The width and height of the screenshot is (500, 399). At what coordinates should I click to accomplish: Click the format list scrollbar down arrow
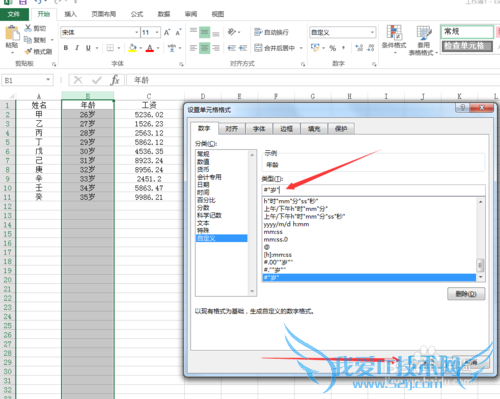click(480, 277)
